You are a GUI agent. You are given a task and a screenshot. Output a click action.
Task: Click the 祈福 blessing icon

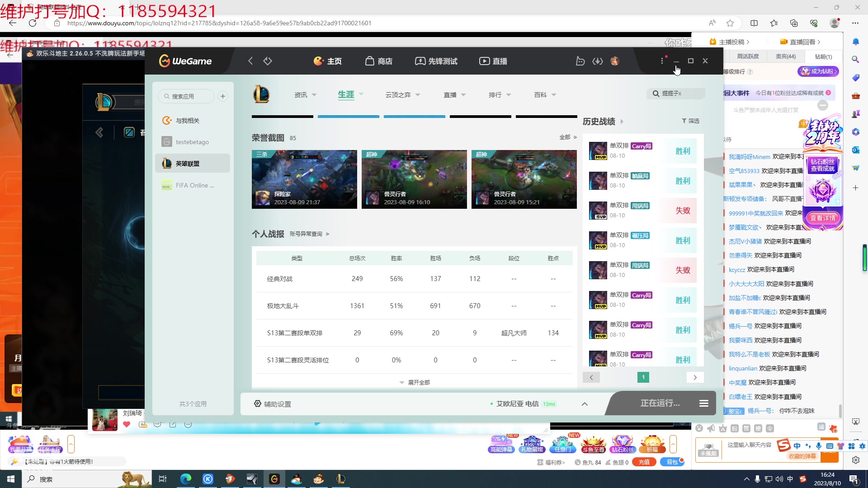[652, 444]
